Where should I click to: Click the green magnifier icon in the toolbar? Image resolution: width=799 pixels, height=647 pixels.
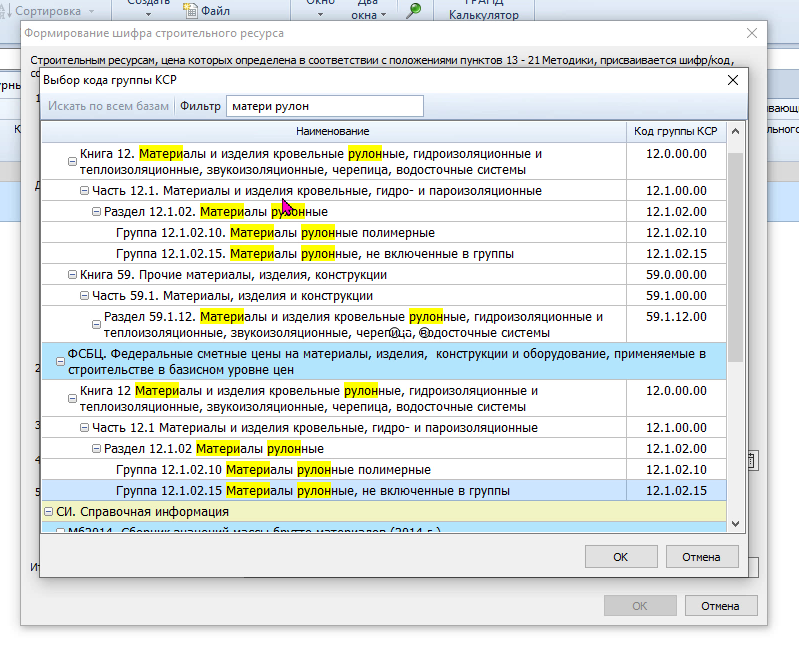pyautogui.click(x=414, y=10)
